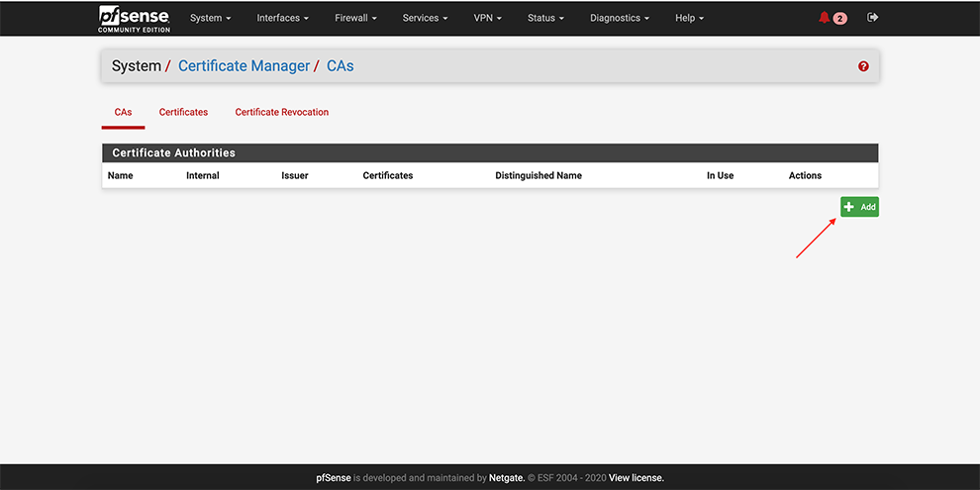Click the Certificate Manager breadcrumb link

(x=243, y=66)
